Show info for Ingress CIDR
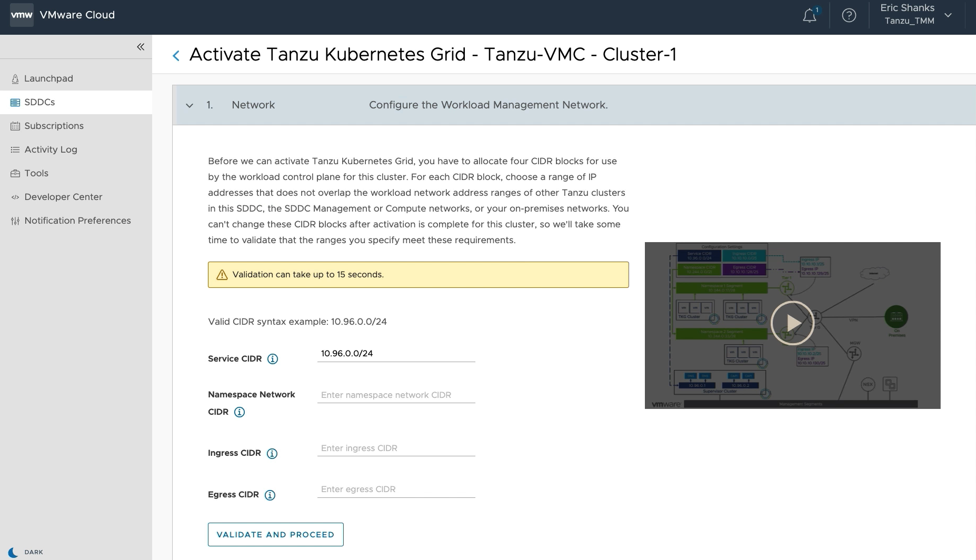This screenshot has height=560, width=976. [x=272, y=454]
